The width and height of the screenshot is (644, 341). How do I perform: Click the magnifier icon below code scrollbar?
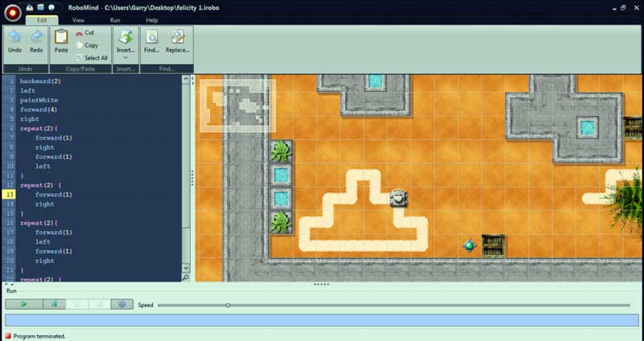186,277
